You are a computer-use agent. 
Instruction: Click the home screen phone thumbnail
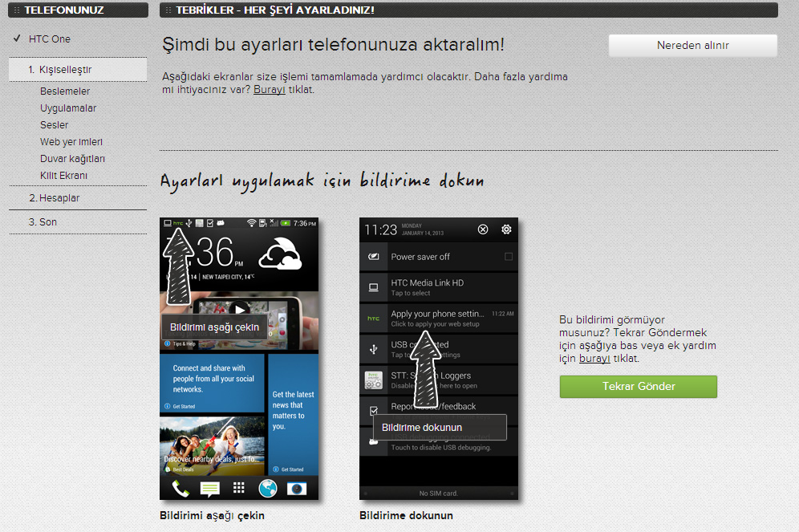(239, 359)
